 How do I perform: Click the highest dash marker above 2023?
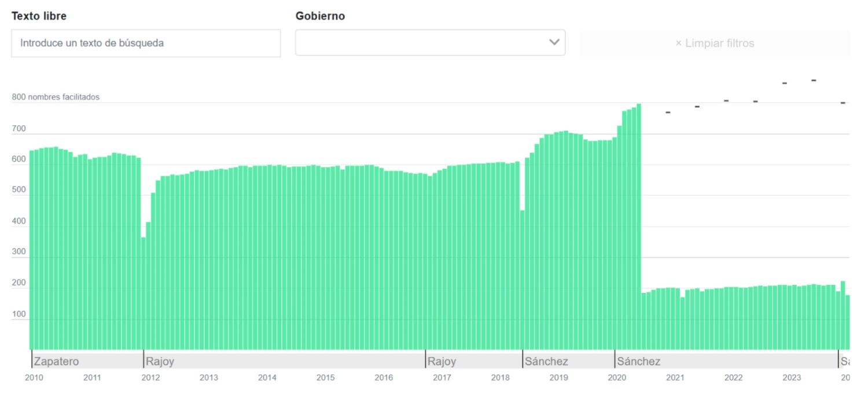(x=814, y=80)
